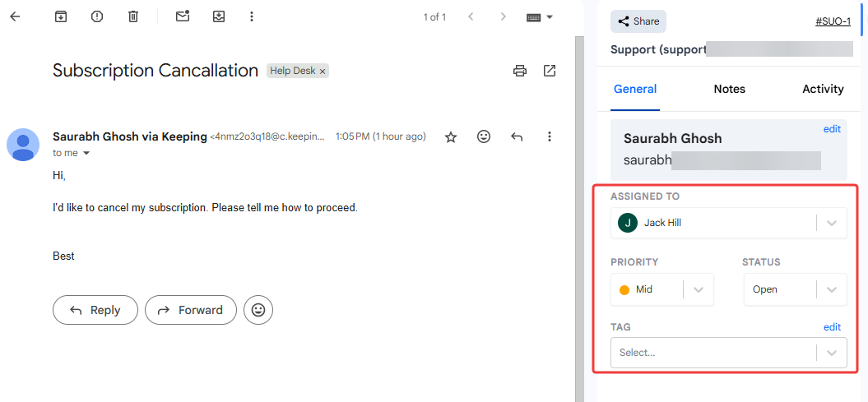Open the email in a new window
Viewport: 868px width, 402px height.
(x=550, y=71)
